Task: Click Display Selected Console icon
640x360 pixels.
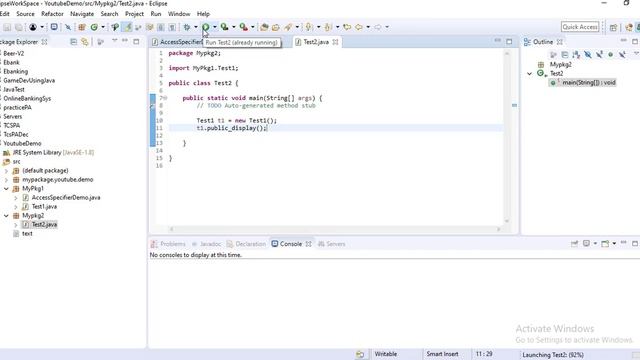Action: click(587, 244)
